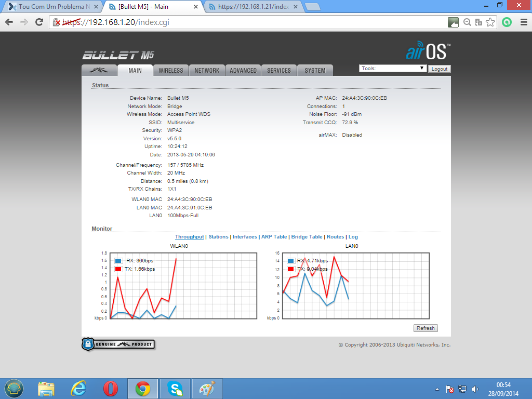Viewport: 532px width, 399px height.
Task: Open Paint from taskbar
Action: tap(207, 389)
